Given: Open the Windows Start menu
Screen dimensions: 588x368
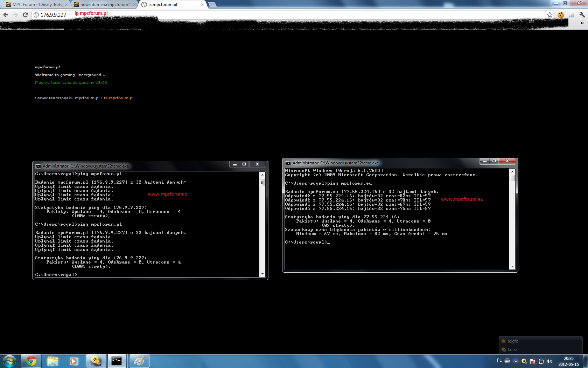Looking at the screenshot, I should [9, 361].
